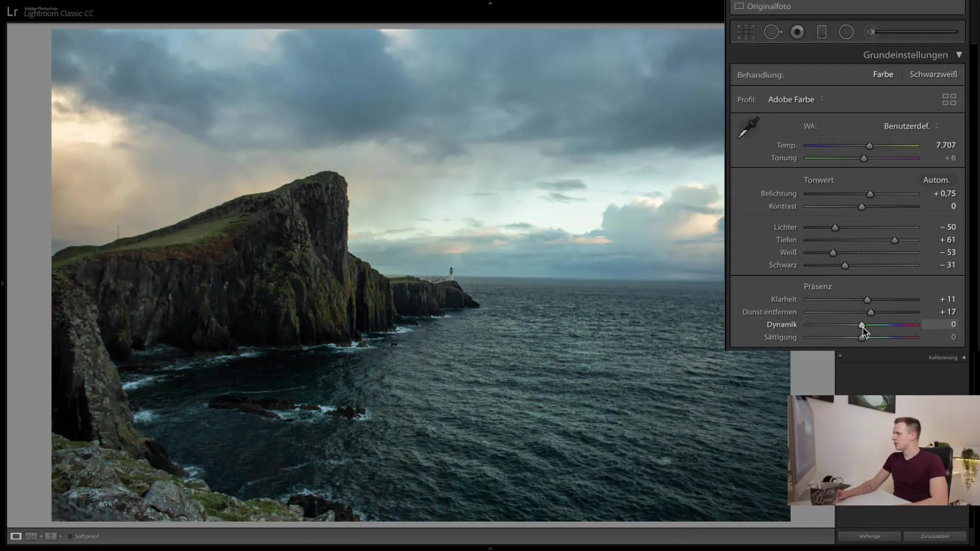Toggle the Originalfoto checkbox
980x551 pixels.
[x=739, y=6]
